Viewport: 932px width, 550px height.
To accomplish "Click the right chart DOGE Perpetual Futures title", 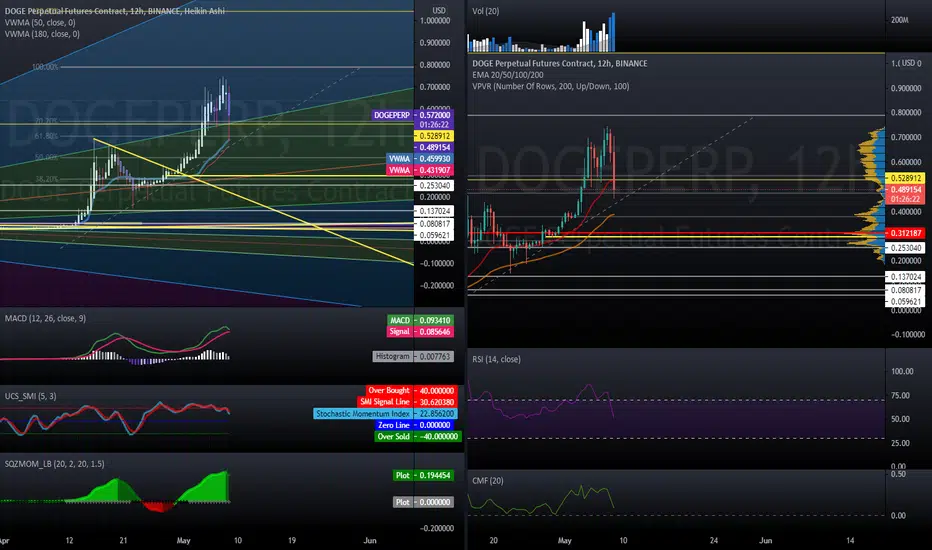I will tap(560, 64).
